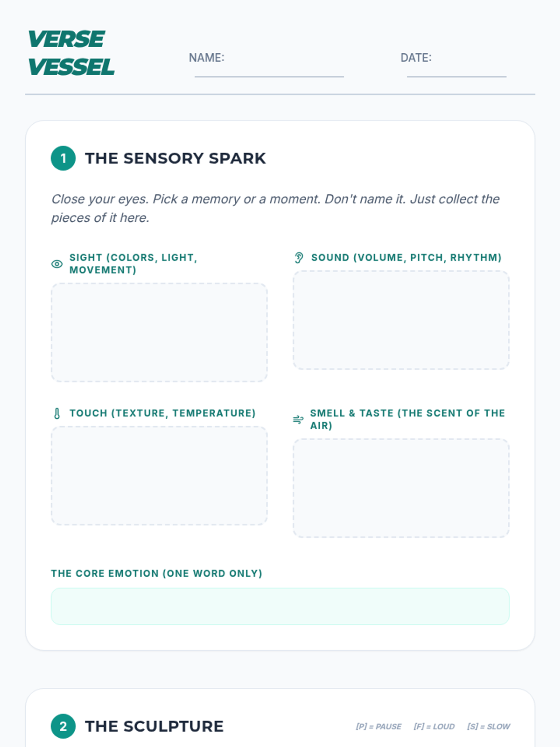The width and height of the screenshot is (560, 747).
Task: Click the wind icon beside Smell & Taste
Action: pyautogui.click(x=298, y=419)
